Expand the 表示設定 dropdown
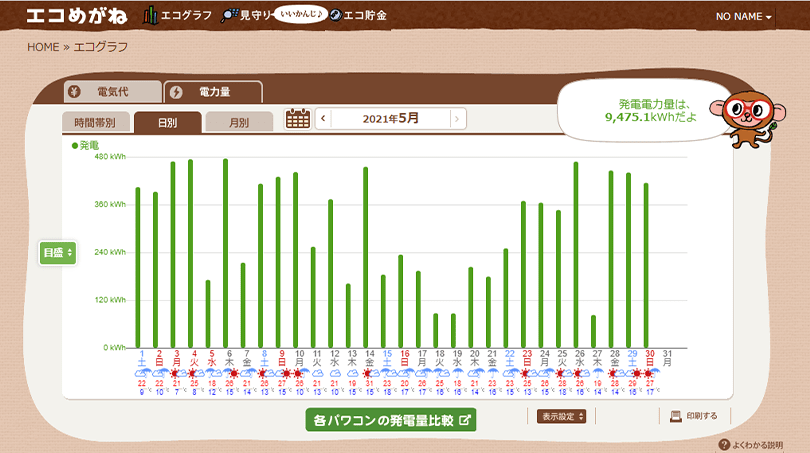 click(x=562, y=415)
